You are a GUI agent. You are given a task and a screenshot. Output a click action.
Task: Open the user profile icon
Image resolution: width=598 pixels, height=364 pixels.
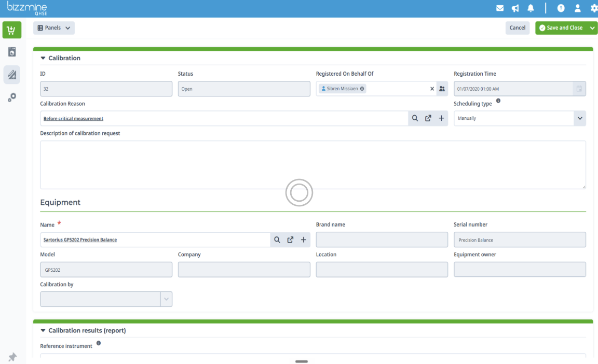[x=577, y=8]
